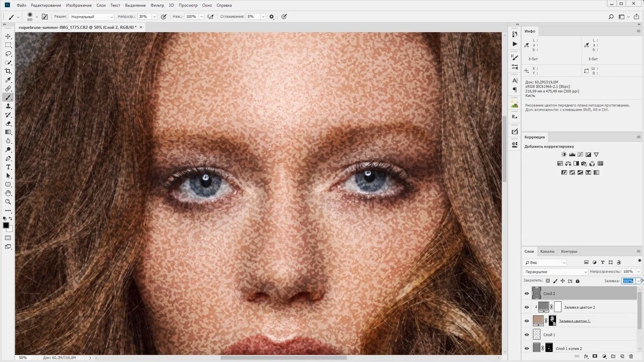Viewport: 644px width, 362px height.
Task: Open the Слои menu in menu bar
Action: (101, 5)
